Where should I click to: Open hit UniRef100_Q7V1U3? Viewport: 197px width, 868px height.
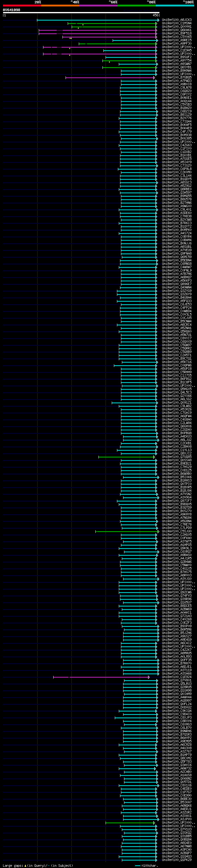[x=177, y=829]
